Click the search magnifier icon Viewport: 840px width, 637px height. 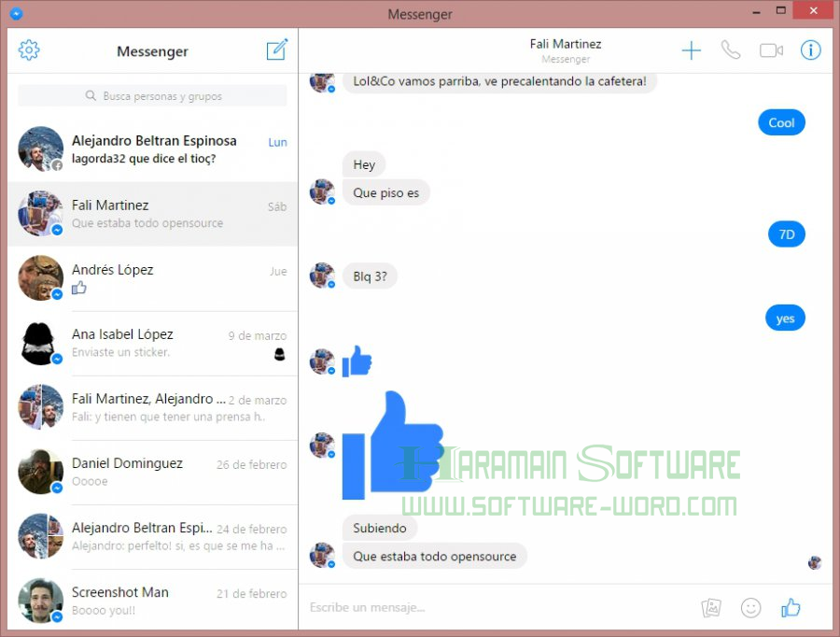[91, 95]
